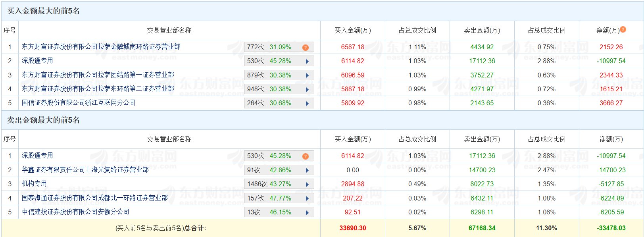Open 华鑫证券上海光复路证券营业部 link
Image resolution: width=644 pixels, height=237 pixels.
pos(85,170)
